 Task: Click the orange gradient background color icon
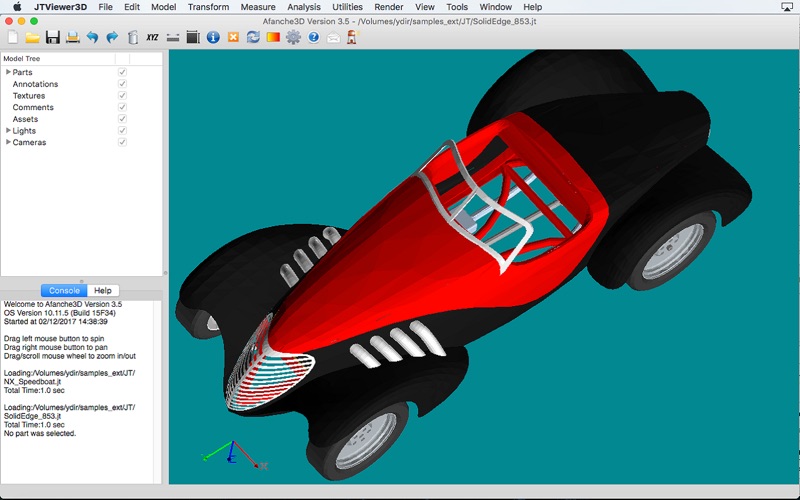[x=273, y=37]
